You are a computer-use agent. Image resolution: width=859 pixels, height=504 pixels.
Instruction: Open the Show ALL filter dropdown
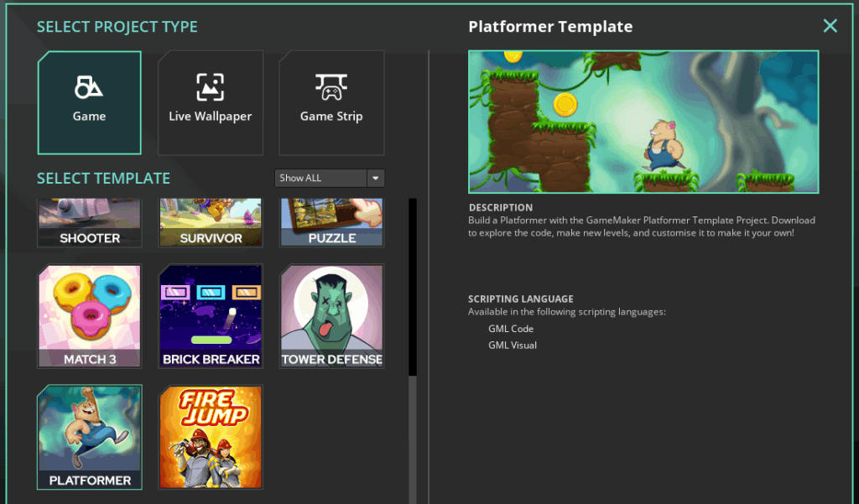(x=320, y=178)
